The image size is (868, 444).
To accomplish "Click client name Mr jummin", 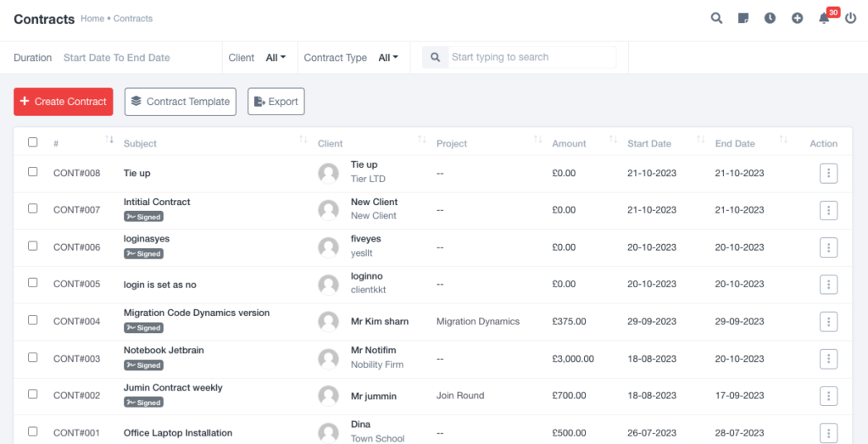I will pyautogui.click(x=374, y=396).
